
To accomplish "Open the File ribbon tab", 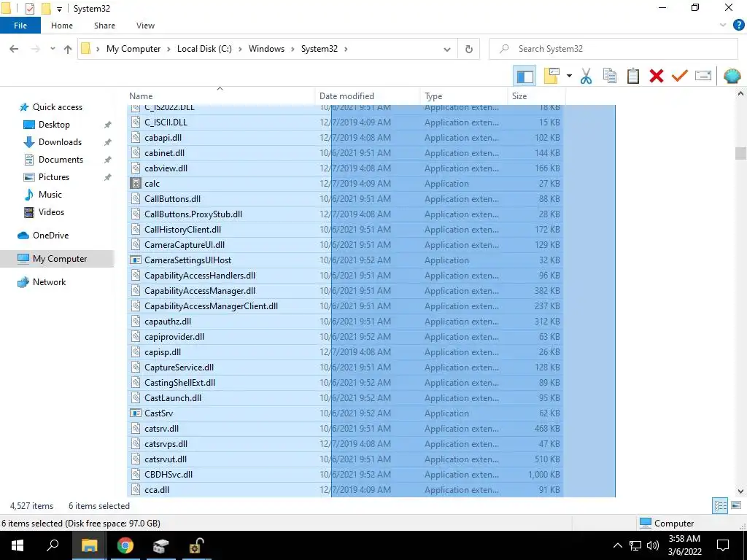I will [x=20, y=26].
